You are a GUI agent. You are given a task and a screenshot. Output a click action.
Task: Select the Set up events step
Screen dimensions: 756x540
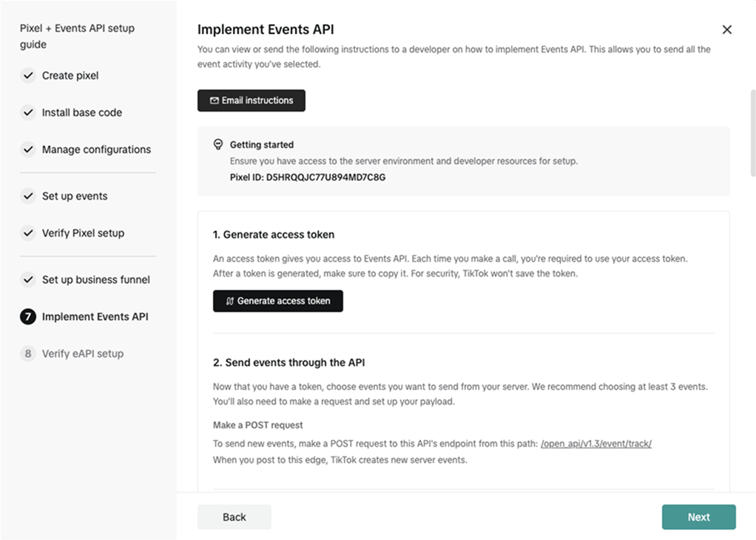75,196
